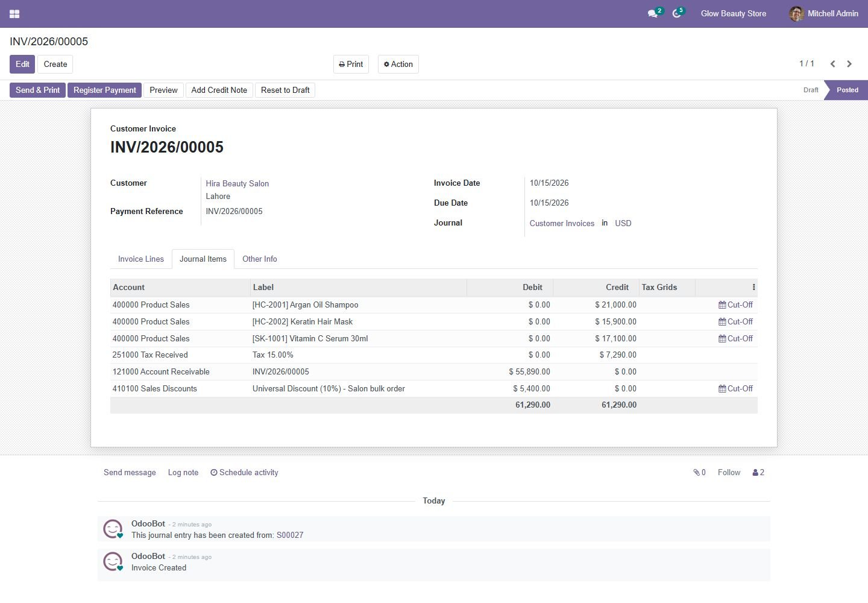Go to next record arrow
The height and width of the screenshot is (603, 868).
coord(849,64)
